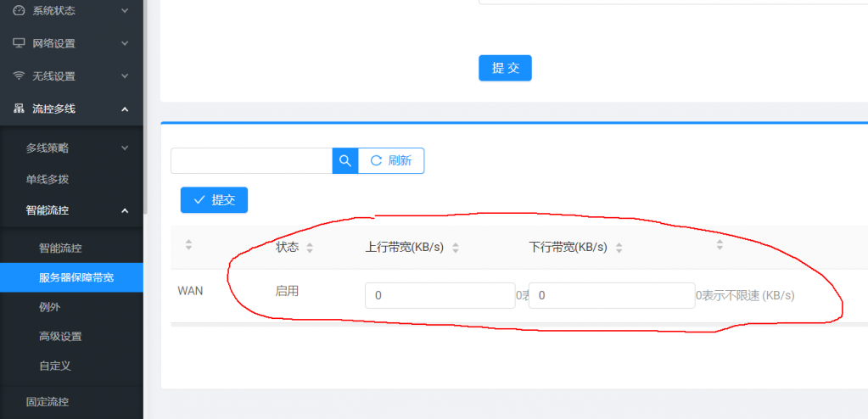Click the 0表示不限速 (KB/s) hint text

745,295
